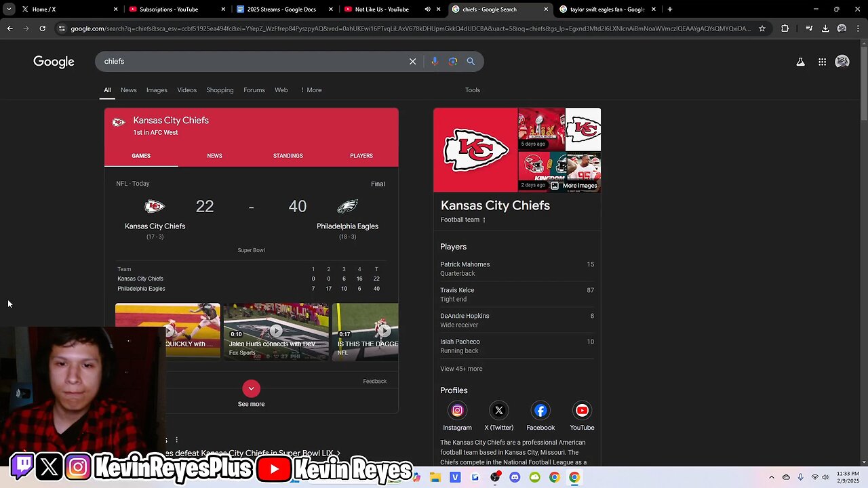Mute the Not Like Us YouTube tab audio
This screenshot has height=488, width=868.
pos(428,9)
